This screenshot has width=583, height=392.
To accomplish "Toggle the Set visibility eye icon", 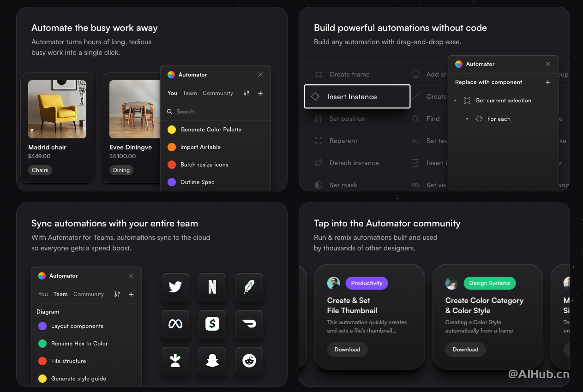I will click(415, 185).
